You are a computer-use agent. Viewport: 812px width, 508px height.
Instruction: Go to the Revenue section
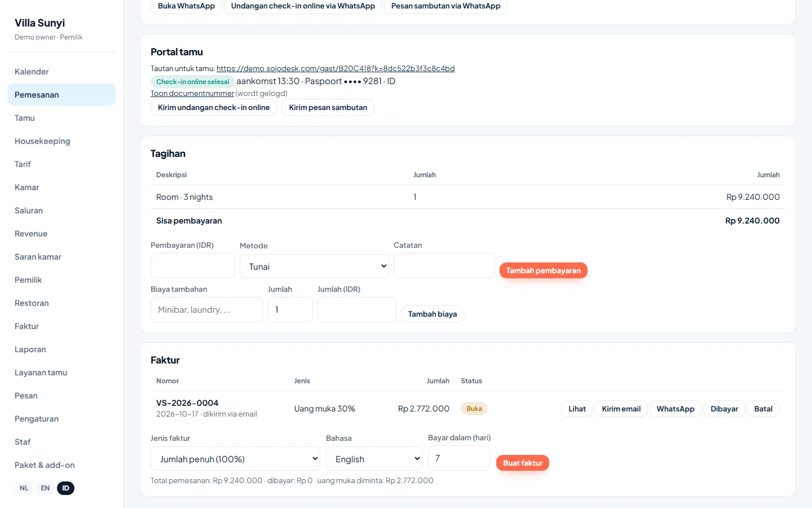61,234
